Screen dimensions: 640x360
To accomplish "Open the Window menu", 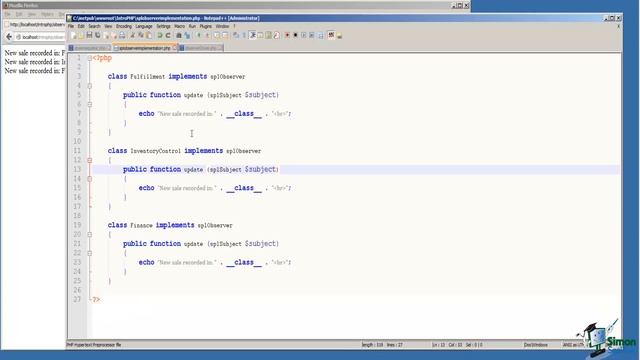I will 222,26.
